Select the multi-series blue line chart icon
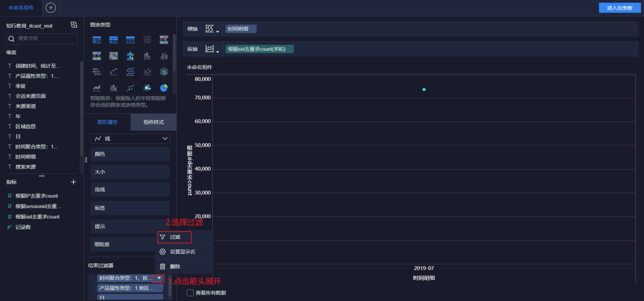The height and width of the screenshot is (301, 644). 130,72
